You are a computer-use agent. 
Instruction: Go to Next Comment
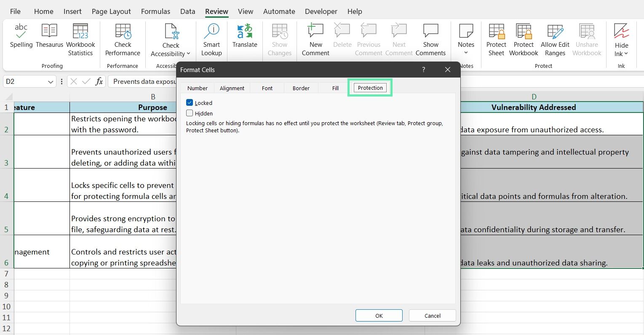399,40
